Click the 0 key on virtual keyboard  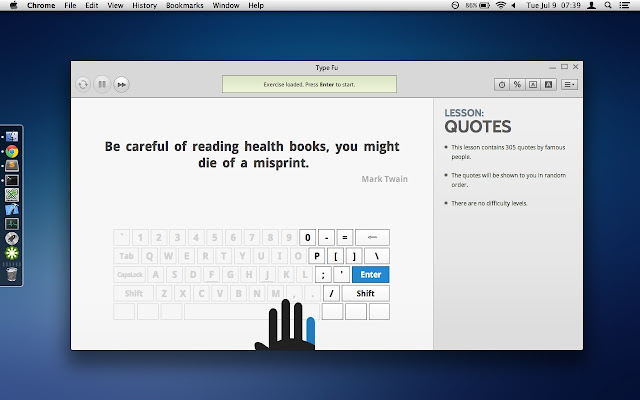click(308, 237)
